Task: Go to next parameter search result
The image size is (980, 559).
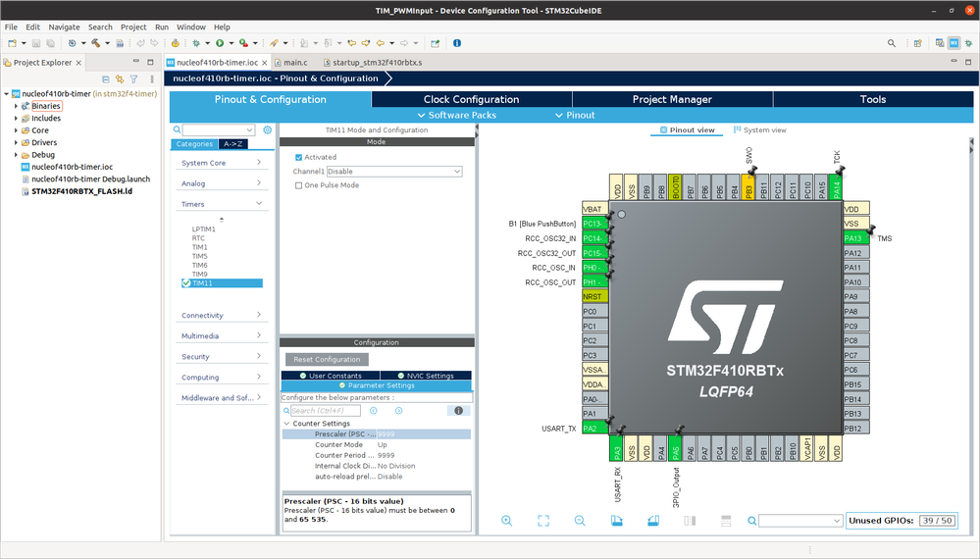Action: 398,410
